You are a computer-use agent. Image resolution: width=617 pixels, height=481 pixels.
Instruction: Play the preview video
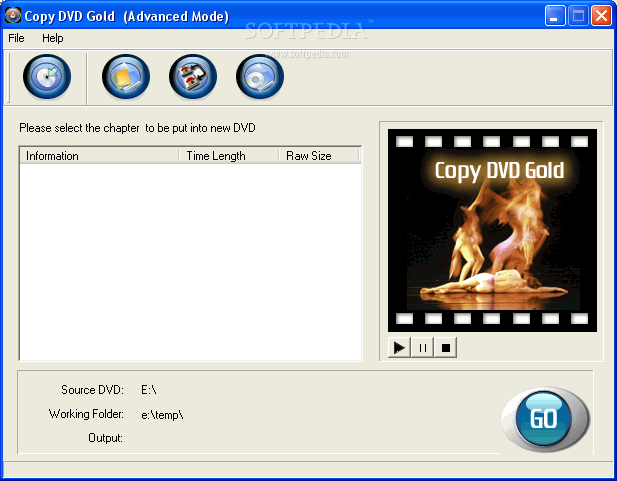tap(399, 348)
